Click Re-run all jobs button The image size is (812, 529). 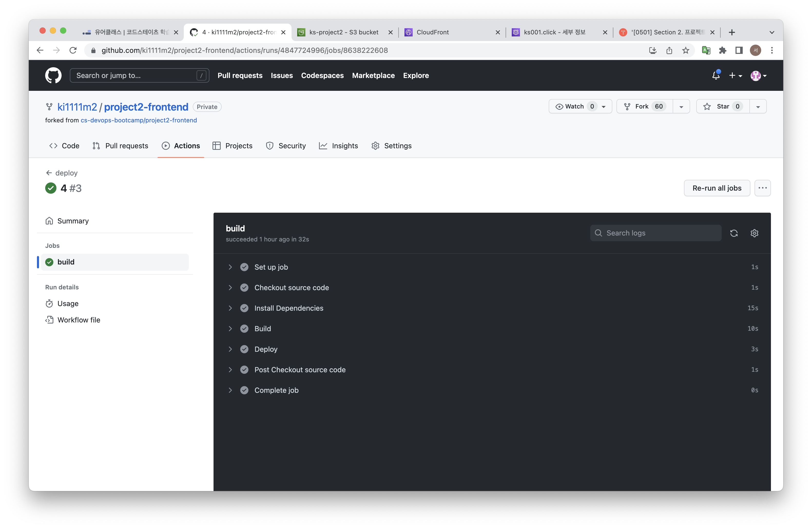click(x=717, y=188)
